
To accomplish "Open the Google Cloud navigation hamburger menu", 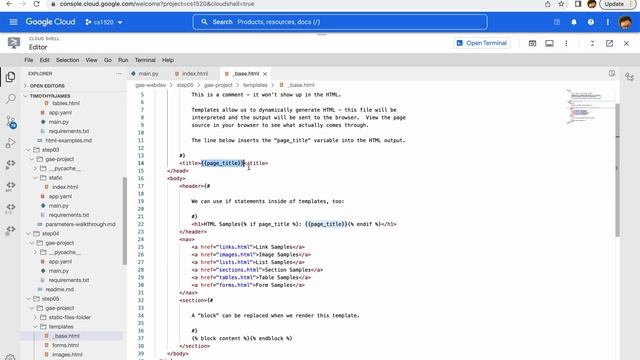I will pos(13,22).
